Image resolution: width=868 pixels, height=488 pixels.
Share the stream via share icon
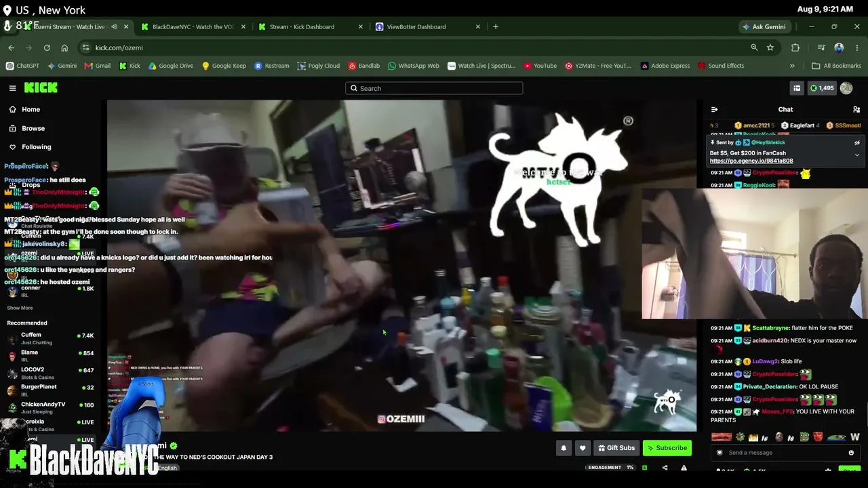pyautogui.click(x=665, y=468)
